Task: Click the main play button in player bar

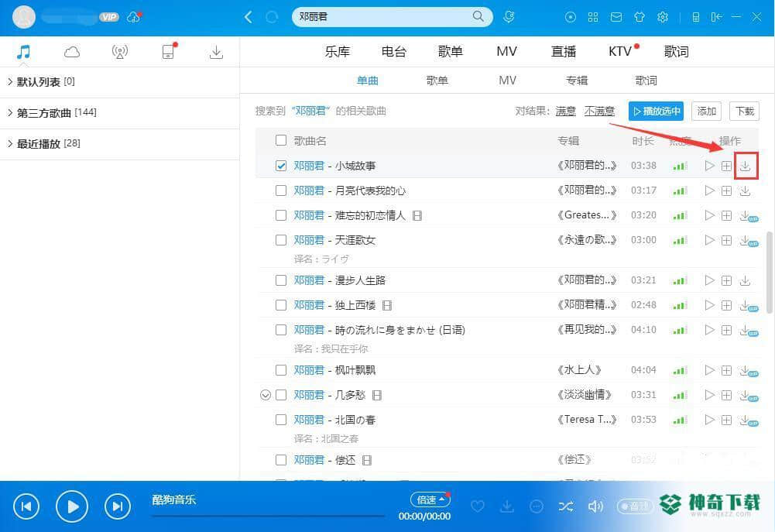Action: [x=72, y=506]
